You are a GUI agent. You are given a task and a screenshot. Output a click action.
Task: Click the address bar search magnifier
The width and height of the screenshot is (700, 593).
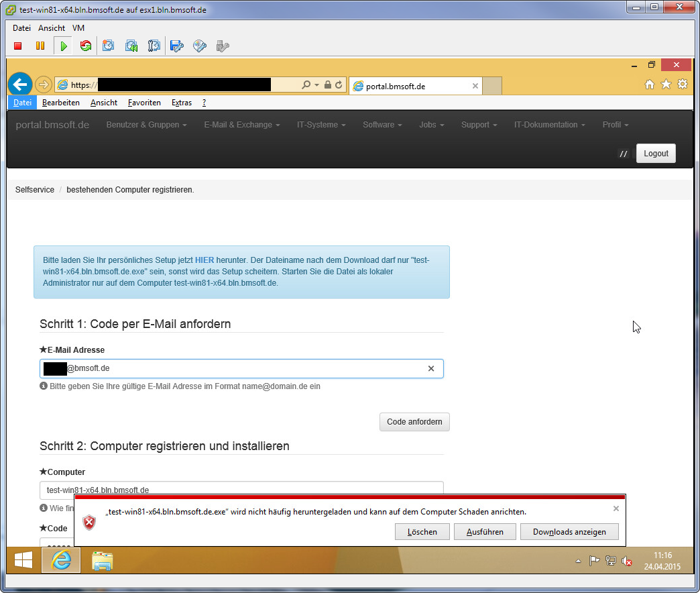click(306, 85)
